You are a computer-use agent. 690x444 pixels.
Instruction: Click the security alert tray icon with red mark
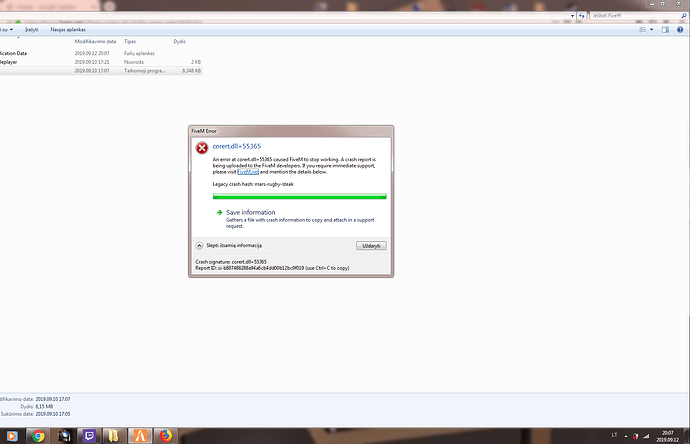(x=635, y=436)
